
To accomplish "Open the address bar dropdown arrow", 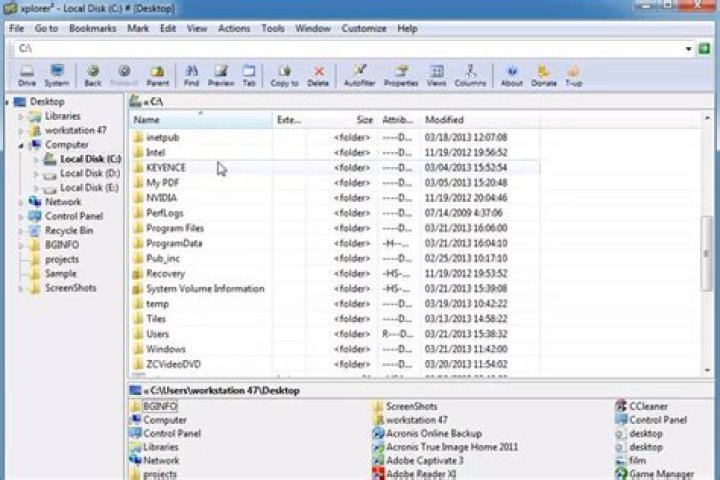I will 690,48.
